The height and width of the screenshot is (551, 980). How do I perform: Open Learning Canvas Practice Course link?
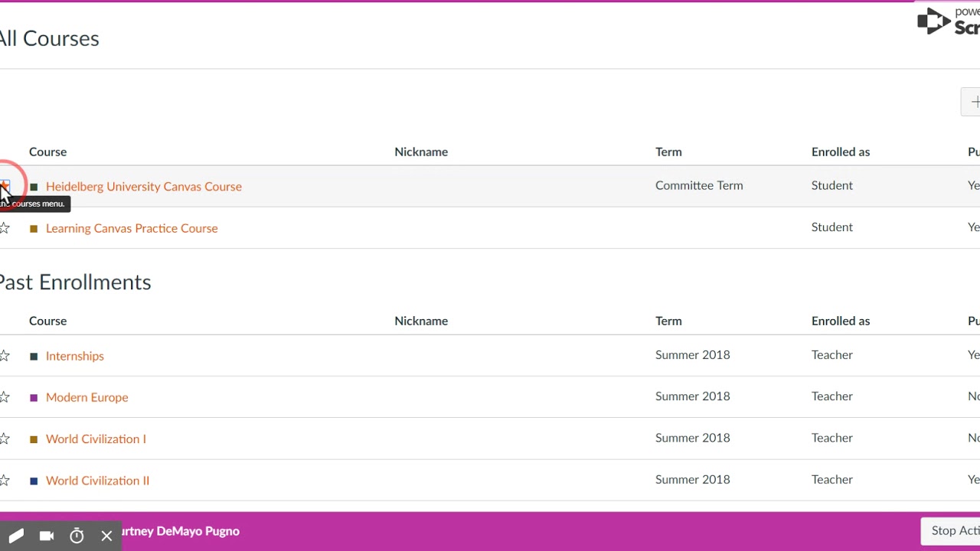(x=132, y=228)
